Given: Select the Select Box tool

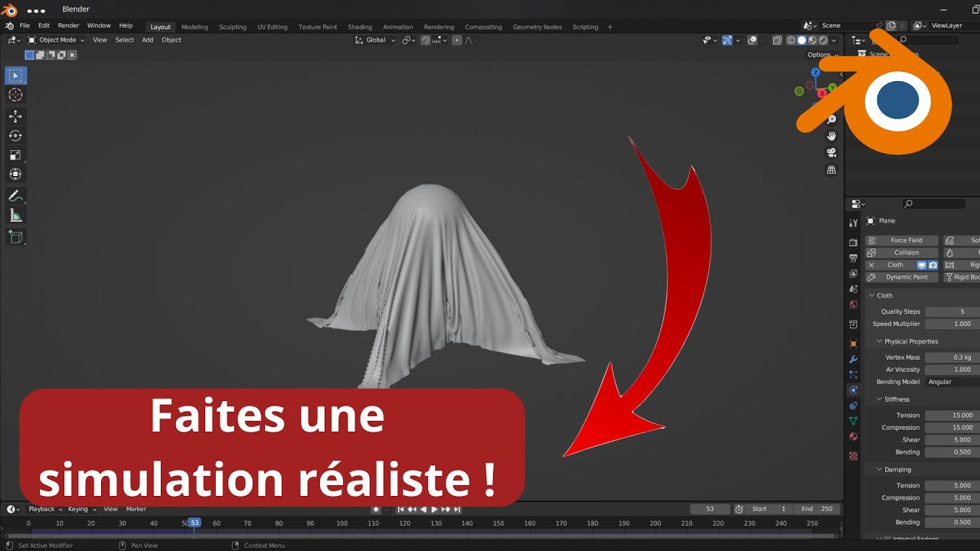Looking at the screenshot, I should coord(15,75).
